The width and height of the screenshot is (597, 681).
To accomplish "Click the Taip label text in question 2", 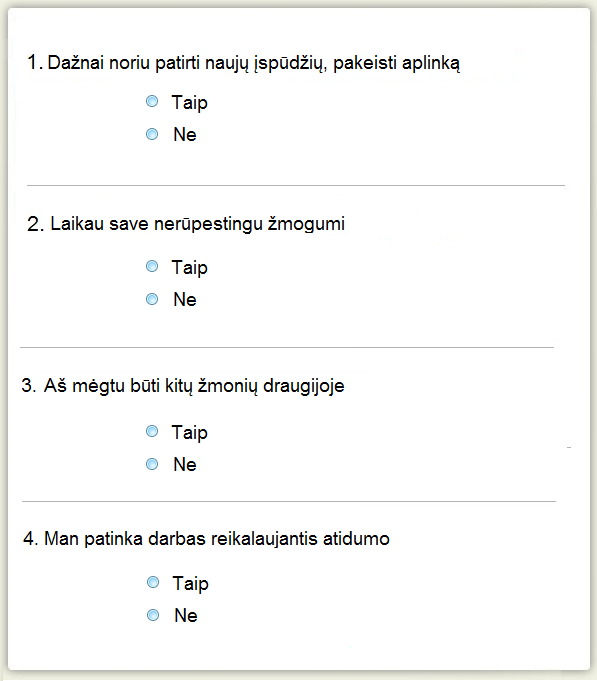I will coord(190,268).
